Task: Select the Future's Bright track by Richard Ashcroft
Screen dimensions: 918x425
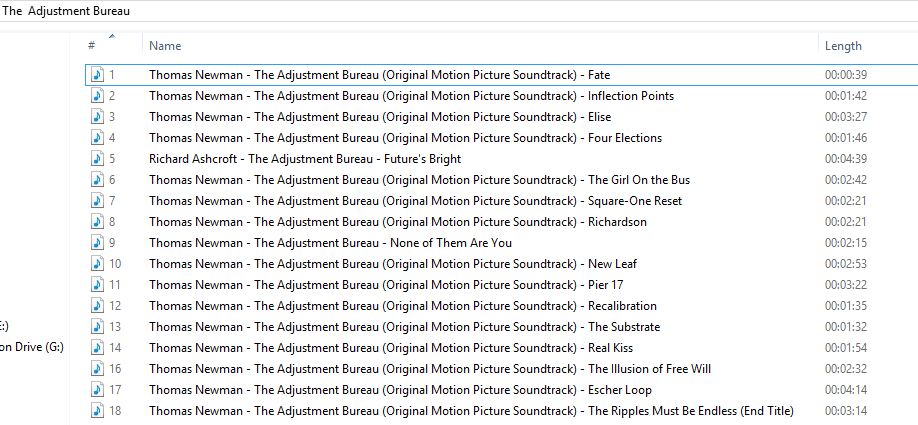Action: (x=305, y=159)
